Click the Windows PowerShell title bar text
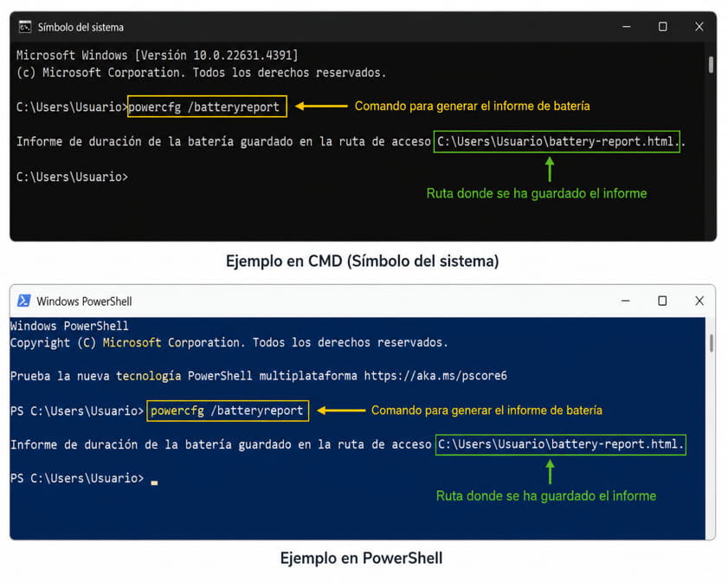 point(84,301)
